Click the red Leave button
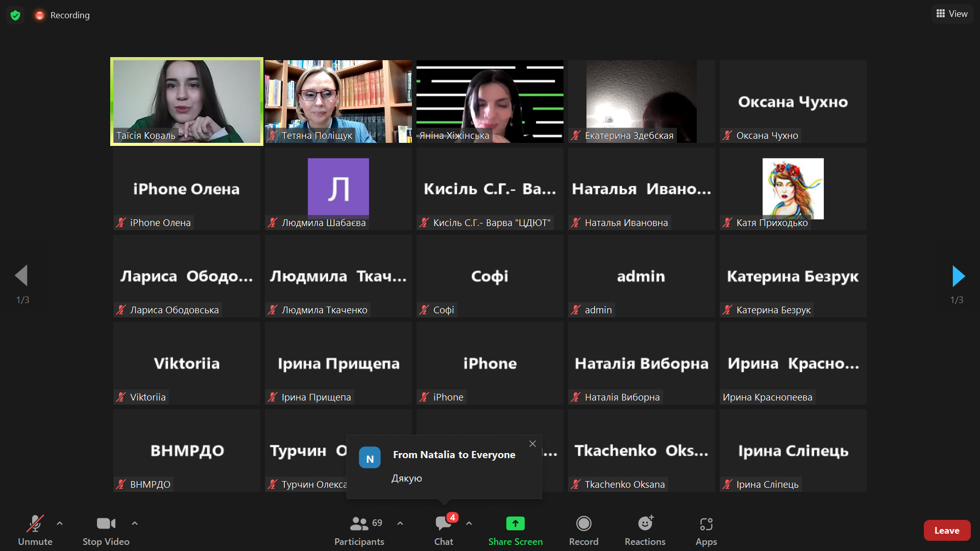Viewport: 980px width, 551px height. click(946, 531)
